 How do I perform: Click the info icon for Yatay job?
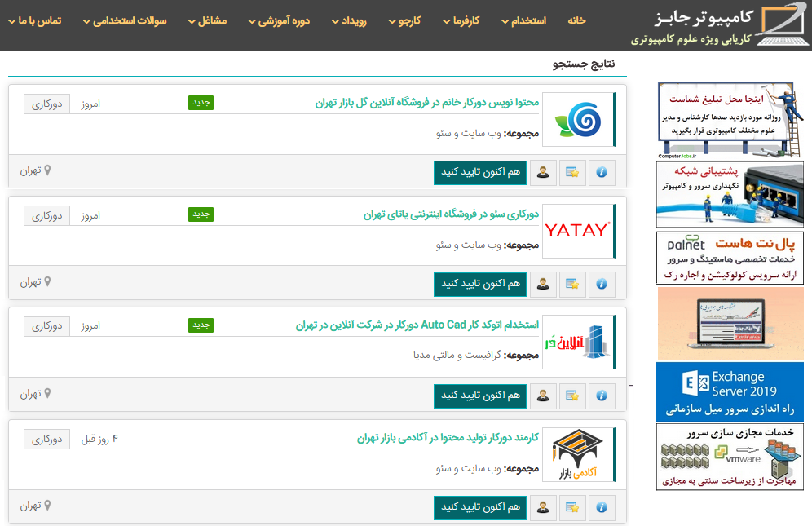click(x=601, y=284)
